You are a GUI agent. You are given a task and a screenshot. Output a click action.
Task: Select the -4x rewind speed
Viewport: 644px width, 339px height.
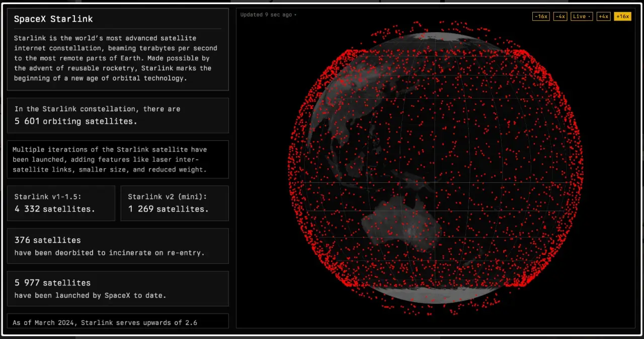(560, 16)
